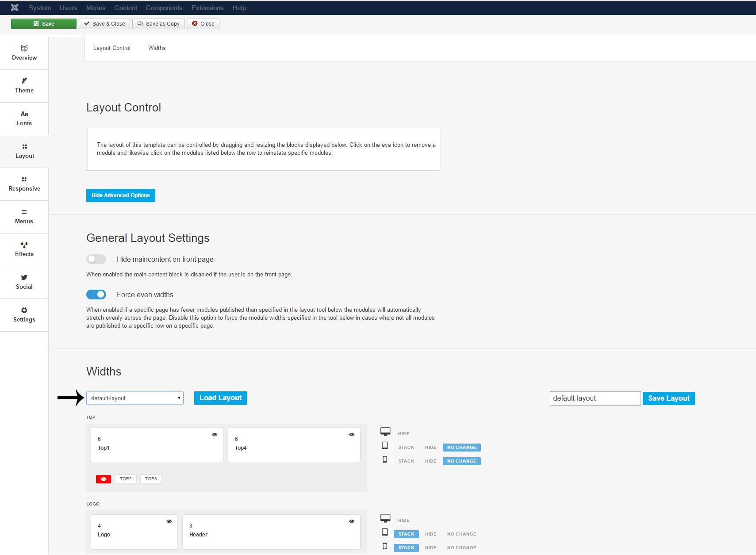Click Hide Advanced Options button
Image resolution: width=756 pixels, height=555 pixels.
click(x=121, y=195)
